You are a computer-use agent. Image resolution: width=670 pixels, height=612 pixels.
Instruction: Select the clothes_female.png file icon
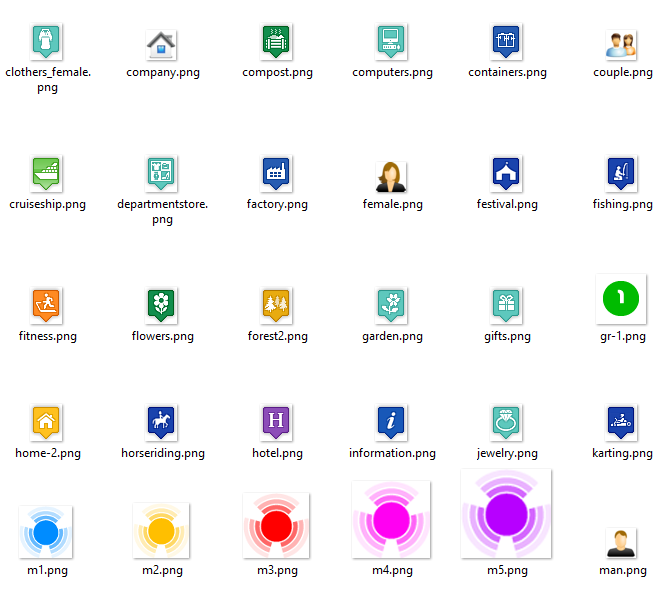(46, 41)
